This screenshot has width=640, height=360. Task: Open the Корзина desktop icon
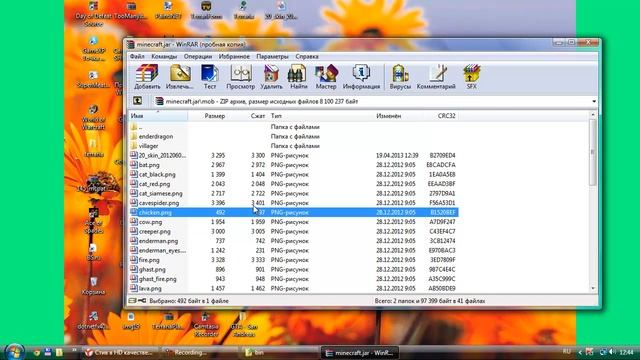(93, 286)
